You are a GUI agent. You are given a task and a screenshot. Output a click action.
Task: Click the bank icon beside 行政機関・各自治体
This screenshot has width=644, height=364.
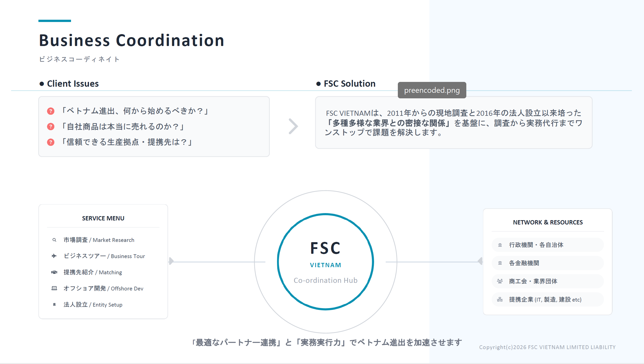click(x=500, y=245)
